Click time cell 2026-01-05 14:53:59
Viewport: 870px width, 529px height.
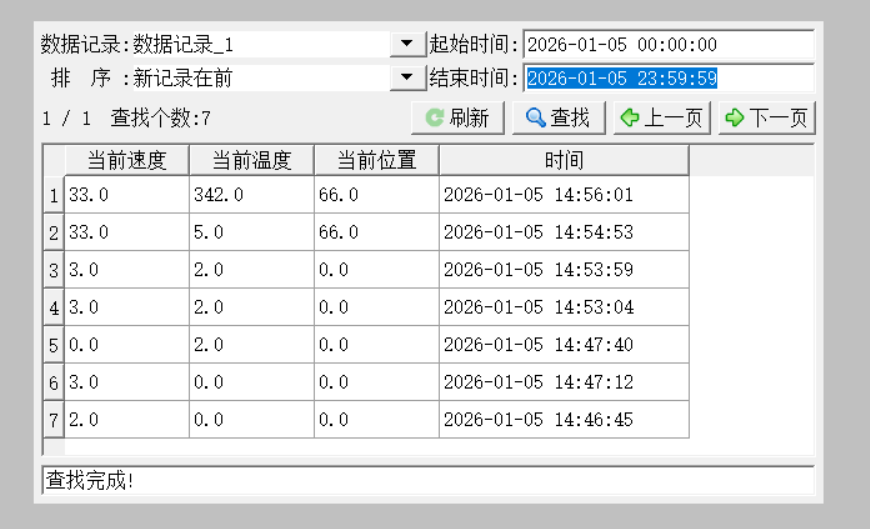(x=564, y=270)
